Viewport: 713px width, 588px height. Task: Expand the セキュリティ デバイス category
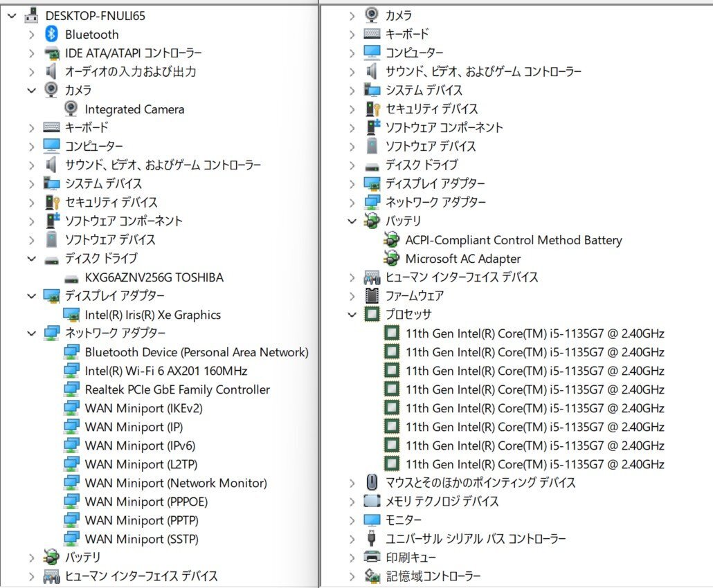pos(30,202)
